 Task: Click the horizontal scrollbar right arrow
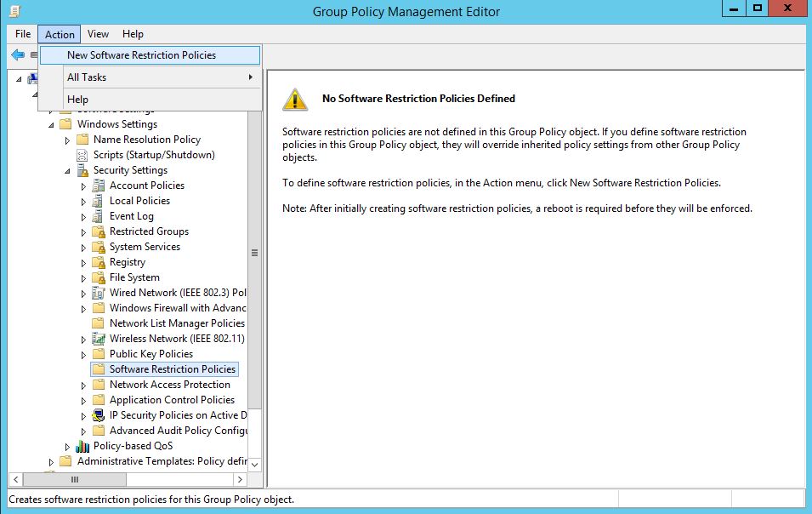point(240,480)
